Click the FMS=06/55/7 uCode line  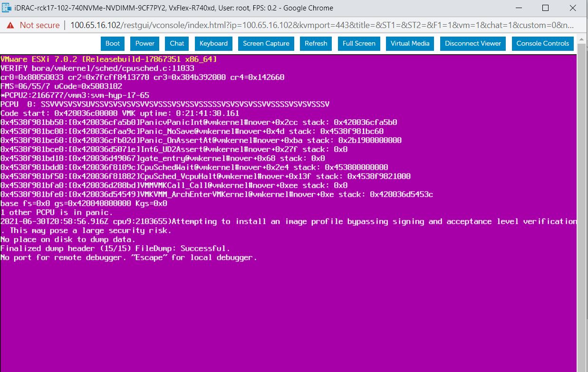[x=61, y=86]
